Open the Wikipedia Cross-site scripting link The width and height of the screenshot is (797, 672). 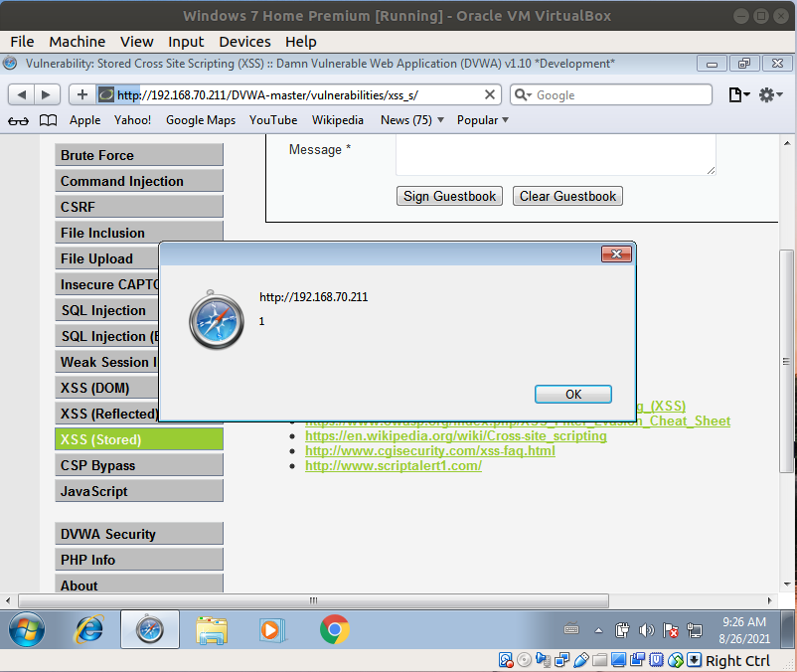(456, 436)
